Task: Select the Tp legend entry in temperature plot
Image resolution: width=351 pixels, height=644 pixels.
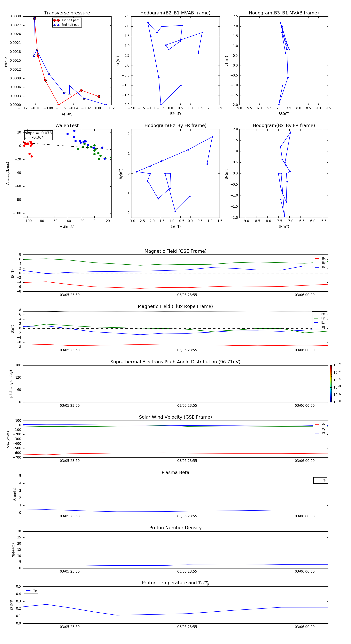Action: pyautogui.click(x=31, y=591)
